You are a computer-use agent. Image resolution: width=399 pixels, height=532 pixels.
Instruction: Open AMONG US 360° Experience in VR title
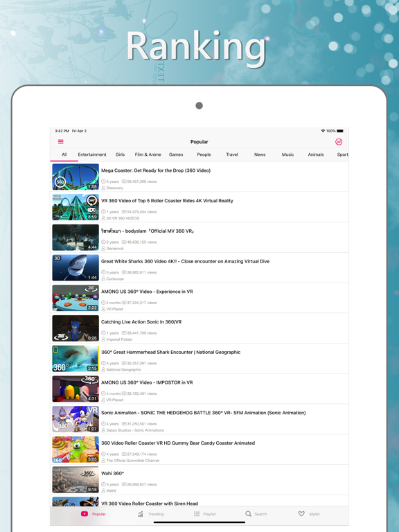[147, 292]
